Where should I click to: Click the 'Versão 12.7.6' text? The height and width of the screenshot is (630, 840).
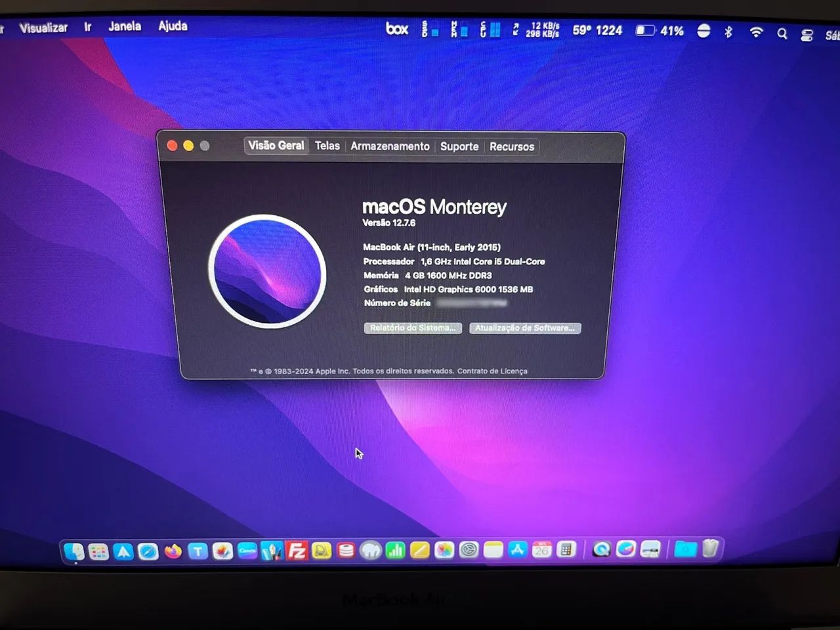389,223
